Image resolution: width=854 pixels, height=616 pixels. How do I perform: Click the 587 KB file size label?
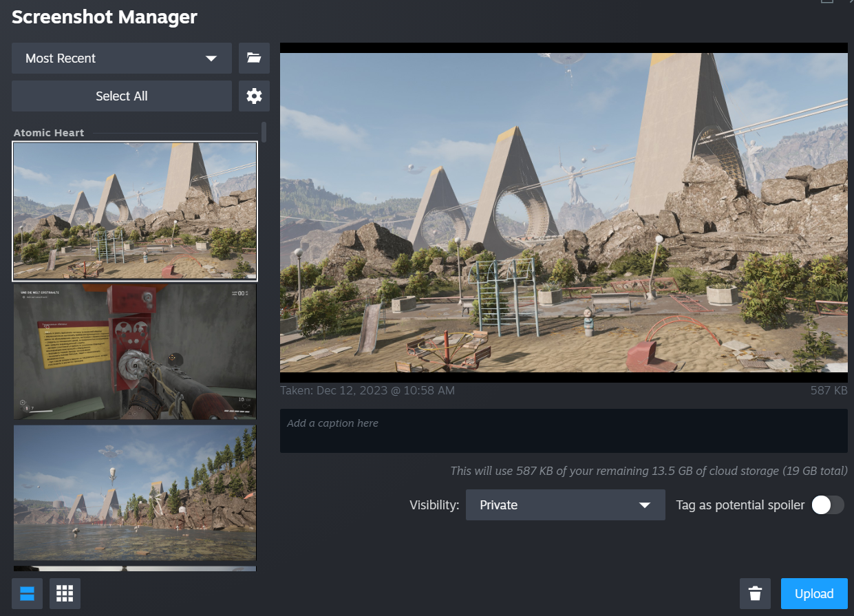pyautogui.click(x=829, y=390)
